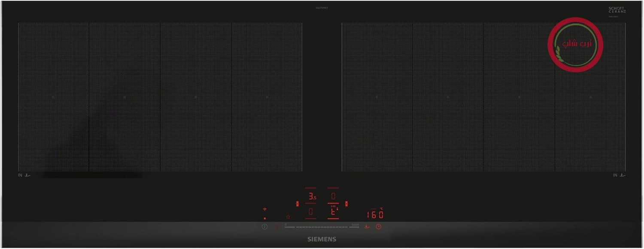Select the upper right zone display showing 0

[x=333, y=196]
